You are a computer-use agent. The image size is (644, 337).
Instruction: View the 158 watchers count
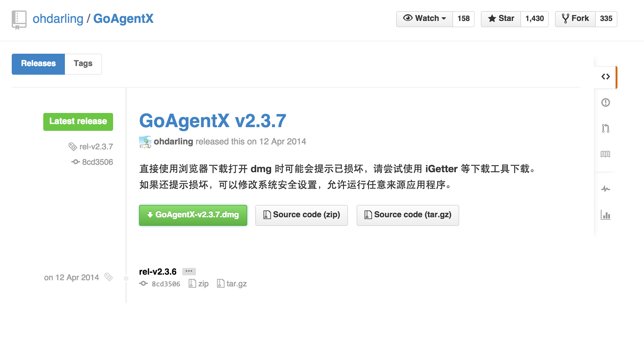pyautogui.click(x=464, y=19)
